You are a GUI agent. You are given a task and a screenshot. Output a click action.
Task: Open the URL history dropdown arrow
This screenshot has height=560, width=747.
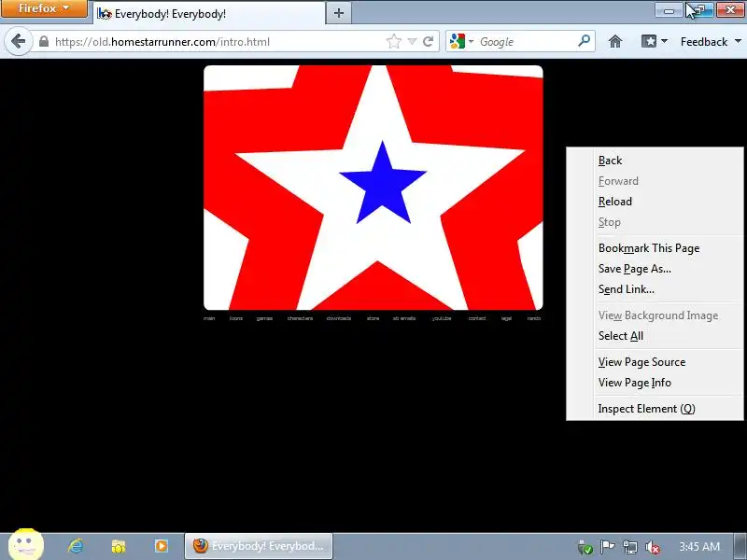412,42
